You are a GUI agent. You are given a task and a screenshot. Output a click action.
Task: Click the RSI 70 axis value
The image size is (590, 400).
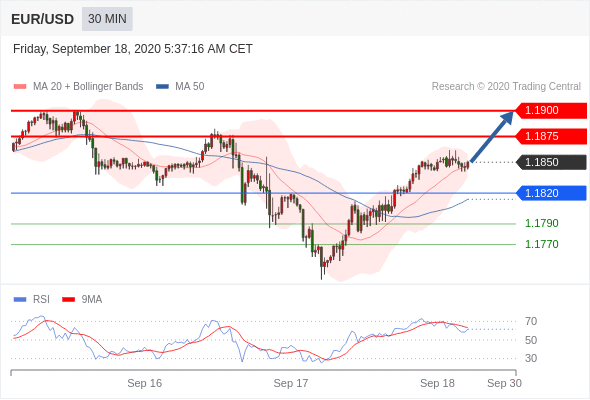click(531, 321)
